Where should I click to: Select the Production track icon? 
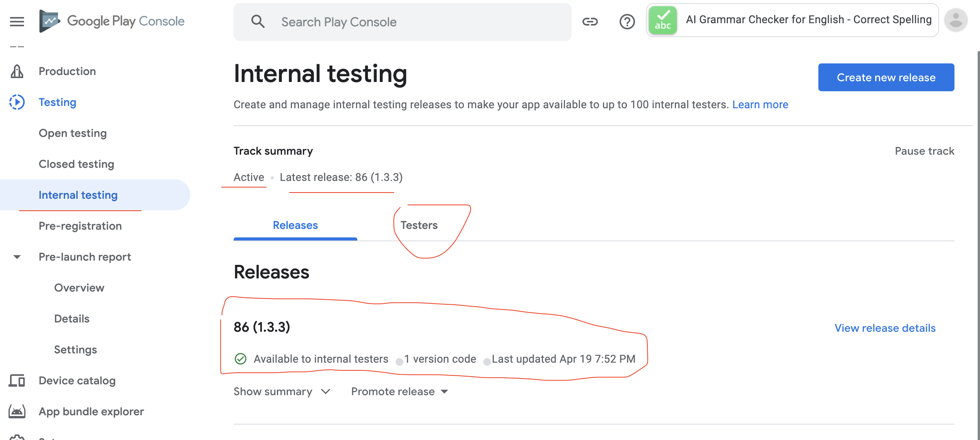tap(17, 71)
